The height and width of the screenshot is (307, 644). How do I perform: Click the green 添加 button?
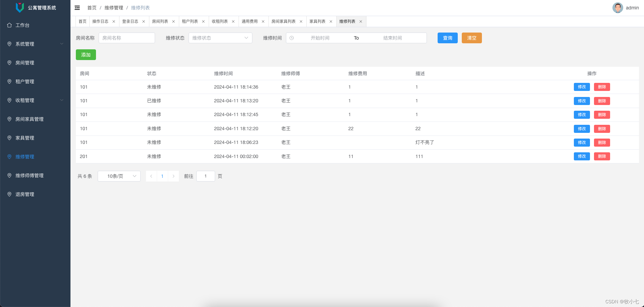tap(86, 55)
